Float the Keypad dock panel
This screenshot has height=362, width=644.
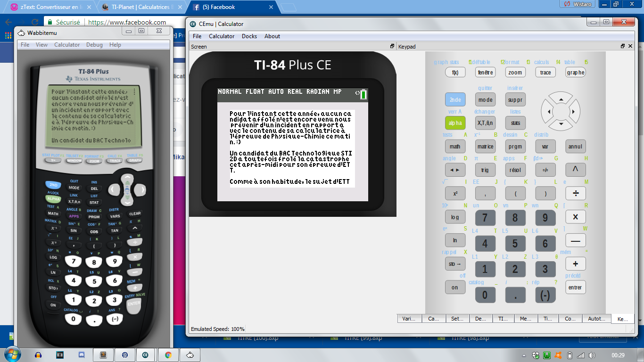point(623,46)
